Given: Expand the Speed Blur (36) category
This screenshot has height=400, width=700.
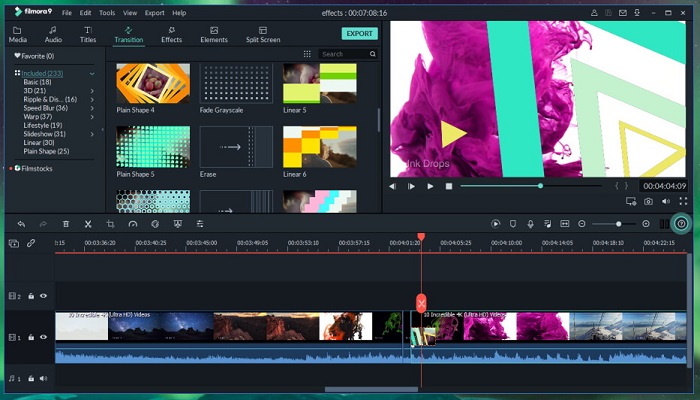Looking at the screenshot, I should click(92, 108).
